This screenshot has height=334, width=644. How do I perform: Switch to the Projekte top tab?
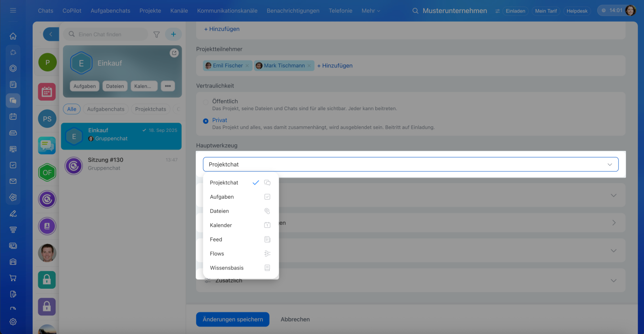click(150, 11)
